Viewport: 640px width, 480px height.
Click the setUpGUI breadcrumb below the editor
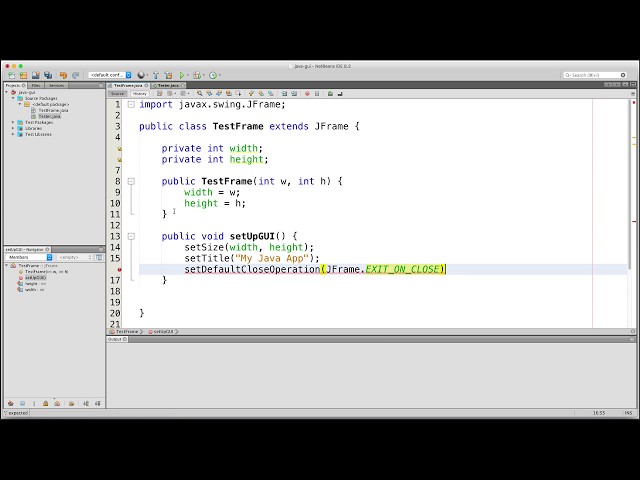tap(163, 332)
